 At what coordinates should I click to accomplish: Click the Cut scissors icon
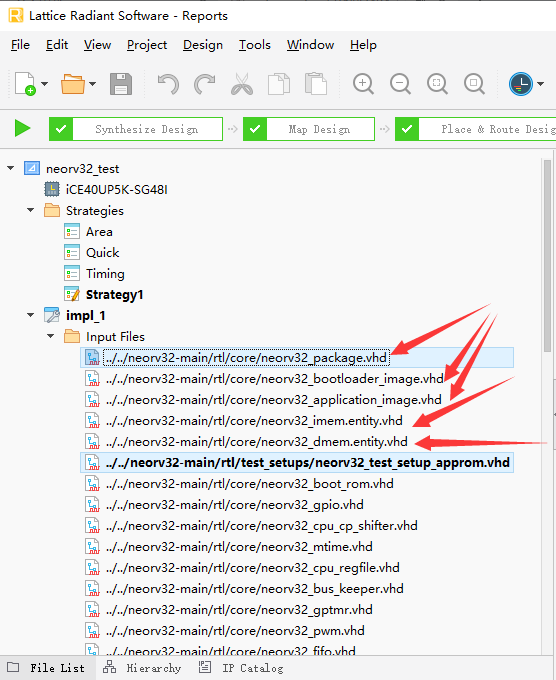[x=242, y=84]
